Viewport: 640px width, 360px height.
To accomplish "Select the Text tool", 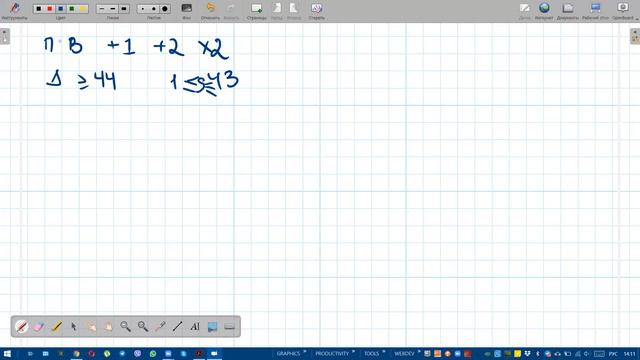I will (x=195, y=327).
